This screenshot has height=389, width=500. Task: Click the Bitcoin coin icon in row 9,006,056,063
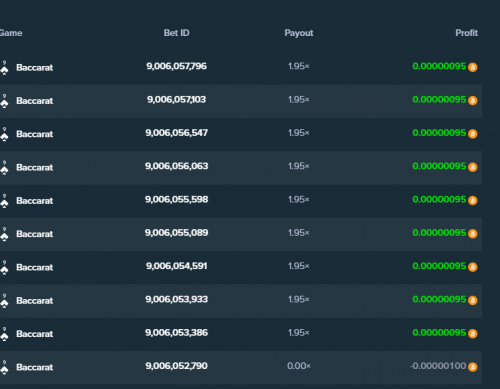pyautogui.click(x=473, y=167)
